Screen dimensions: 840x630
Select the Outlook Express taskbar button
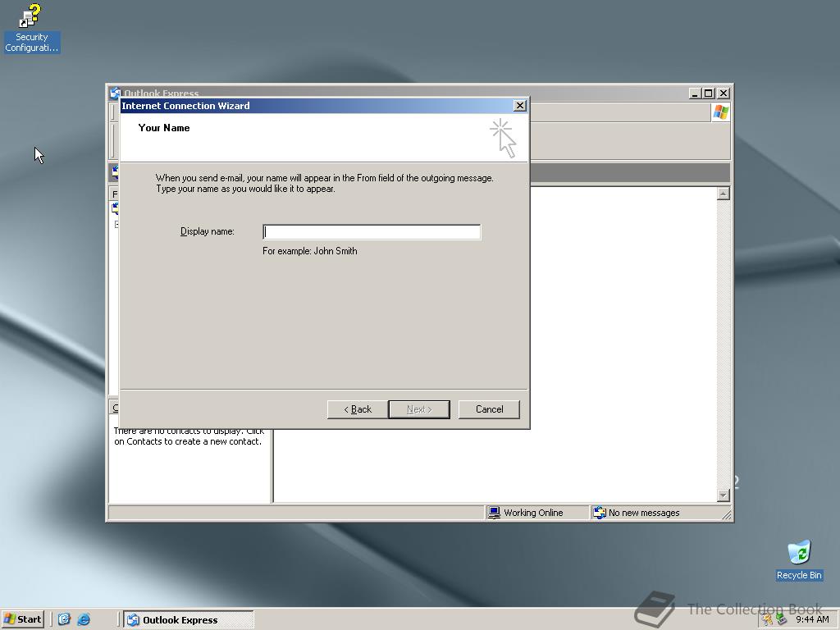click(189, 620)
